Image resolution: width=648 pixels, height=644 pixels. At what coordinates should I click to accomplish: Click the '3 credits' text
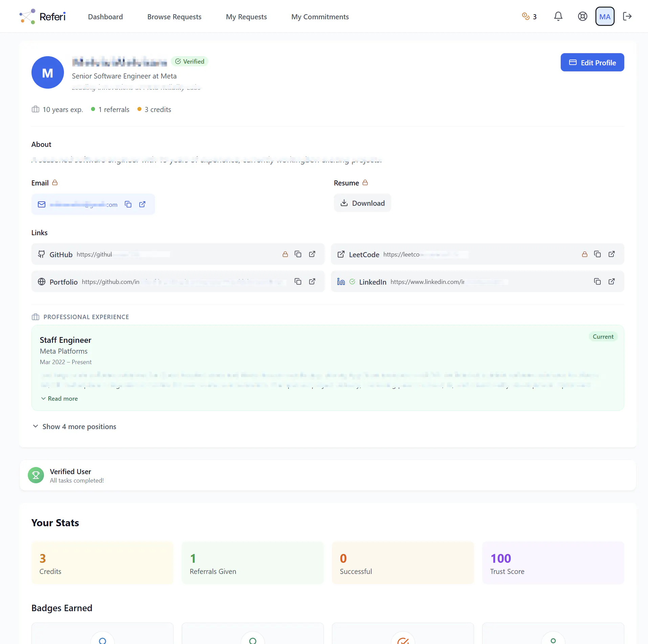(x=158, y=110)
